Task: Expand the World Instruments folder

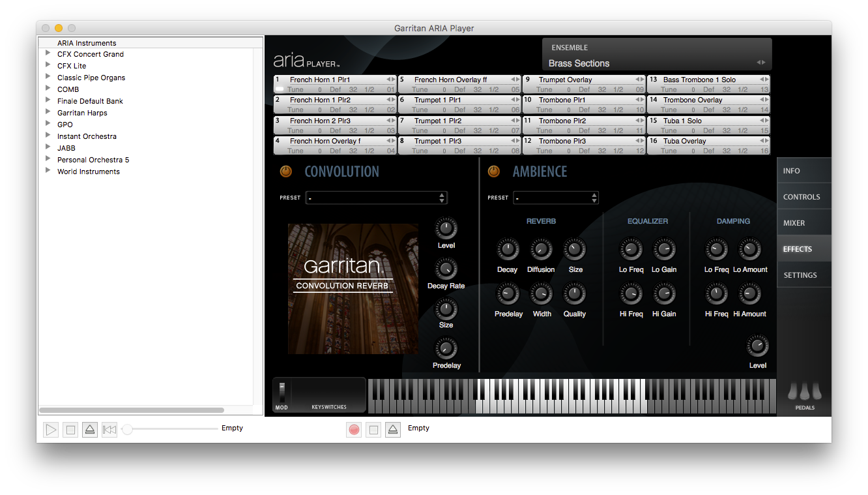Action: coord(48,171)
